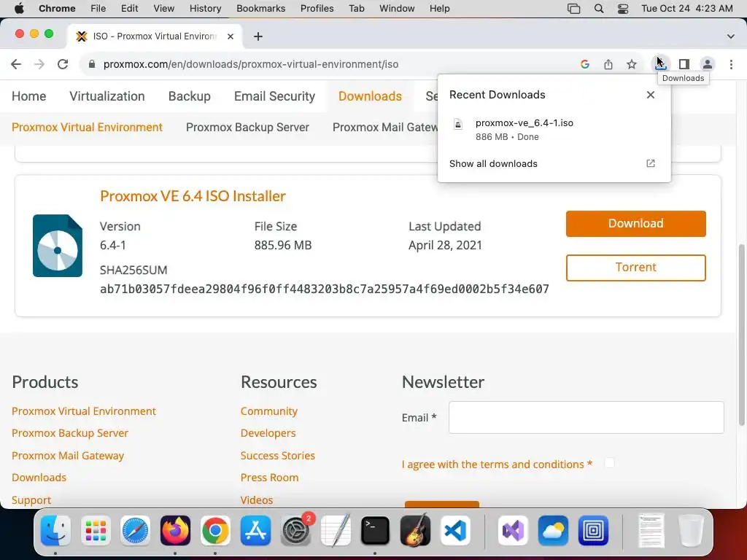
Task: Close the Recent Downloads popup
Action: pyautogui.click(x=650, y=95)
